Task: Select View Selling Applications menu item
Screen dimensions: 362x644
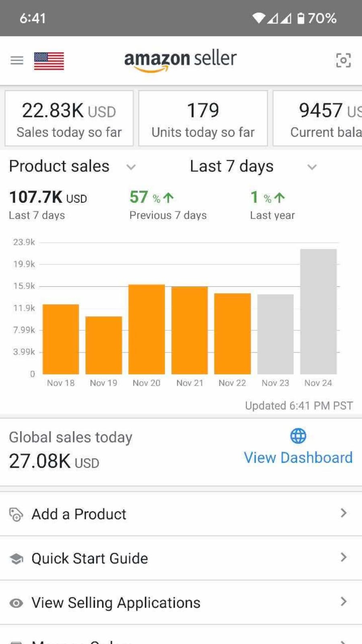Action: tap(116, 603)
